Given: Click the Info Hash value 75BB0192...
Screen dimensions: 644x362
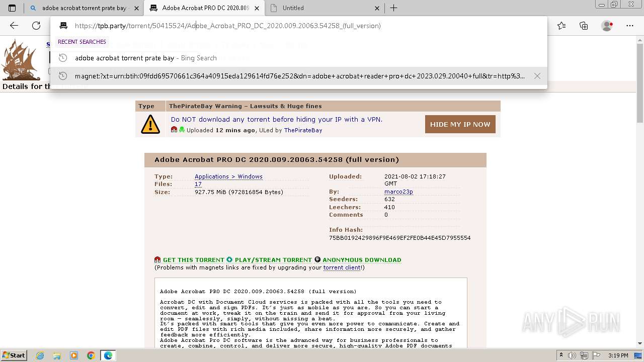Looking at the screenshot, I should click(400, 238).
